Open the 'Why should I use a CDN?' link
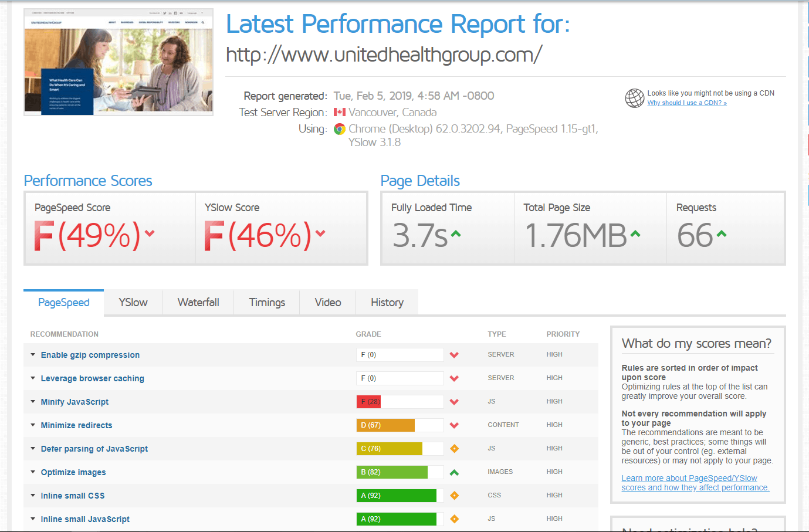Screen dimensions: 809x532 tap(687, 103)
